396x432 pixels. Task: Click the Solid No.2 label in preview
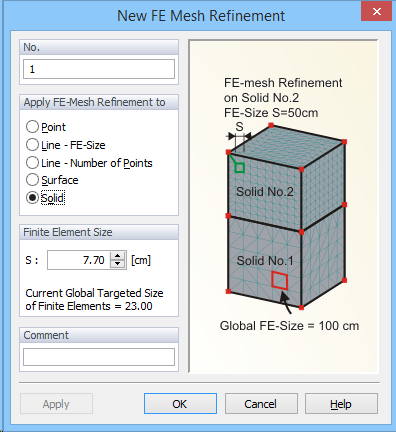[265, 192]
